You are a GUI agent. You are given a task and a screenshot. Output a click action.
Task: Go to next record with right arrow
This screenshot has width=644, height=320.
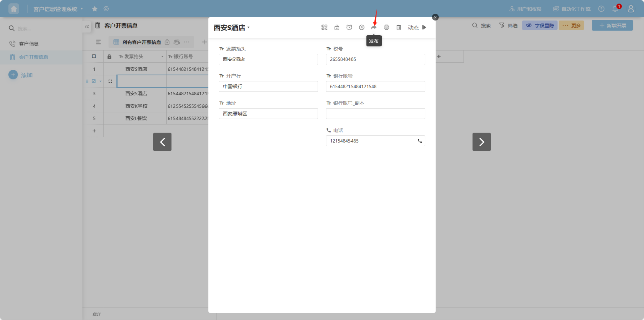[x=481, y=142]
